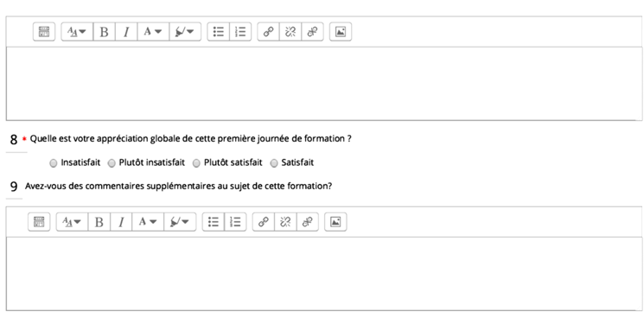Open the paragraph styles dropdown in upper editor
Screen dimensions: 644x317
(77, 32)
